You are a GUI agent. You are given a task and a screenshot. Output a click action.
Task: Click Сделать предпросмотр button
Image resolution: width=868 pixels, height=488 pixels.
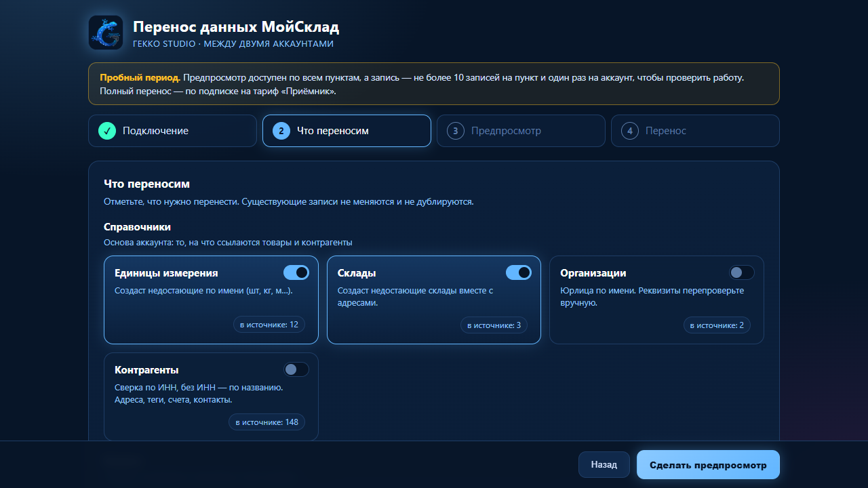(x=708, y=465)
